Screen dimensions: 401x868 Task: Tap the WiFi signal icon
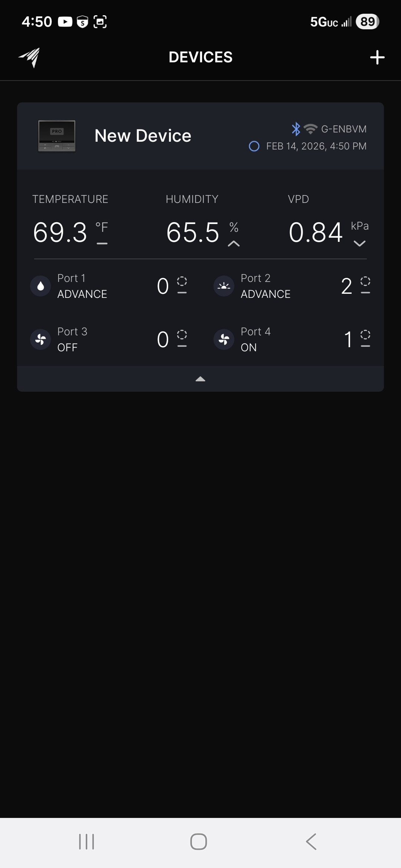coord(310,129)
